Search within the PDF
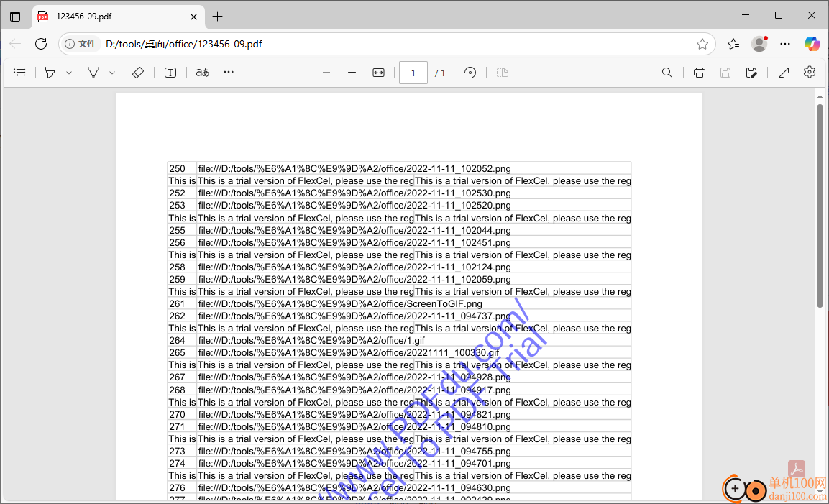Screen dimensions: 829x504 (667, 73)
